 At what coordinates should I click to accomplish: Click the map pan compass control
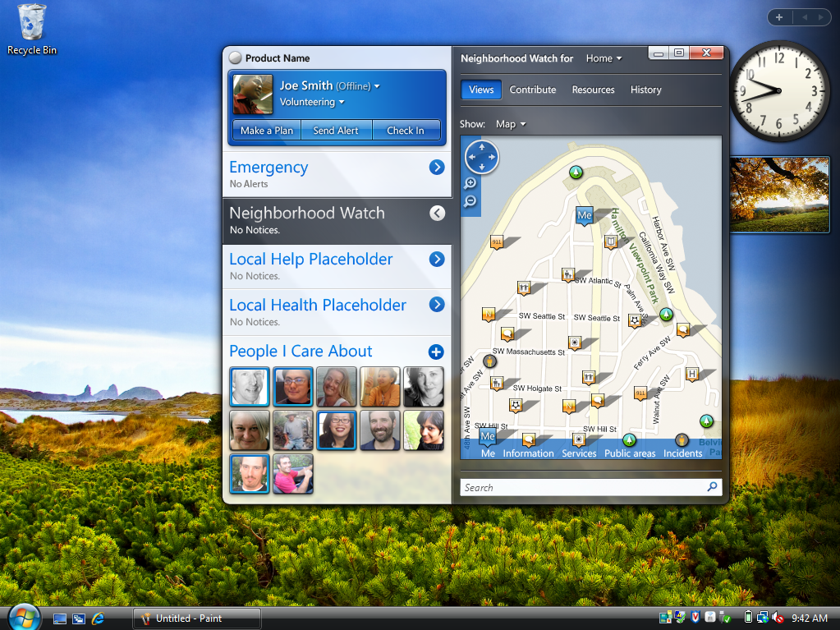pyautogui.click(x=482, y=157)
